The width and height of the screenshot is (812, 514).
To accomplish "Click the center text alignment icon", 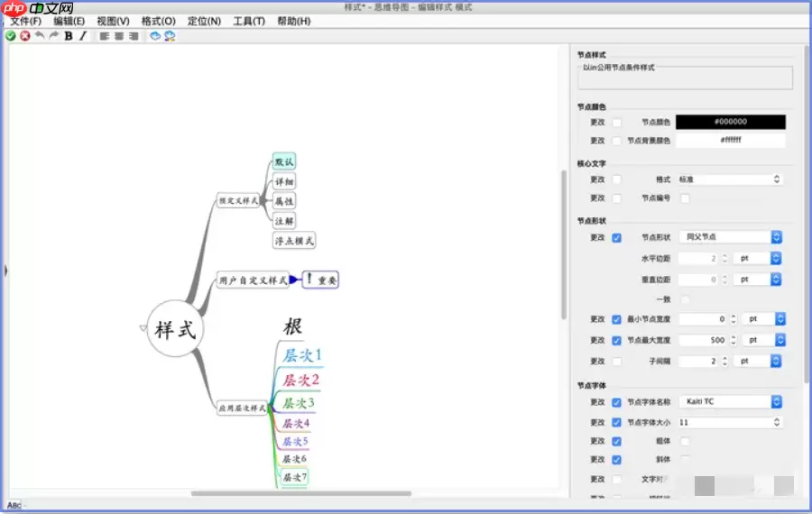I will 118,36.
